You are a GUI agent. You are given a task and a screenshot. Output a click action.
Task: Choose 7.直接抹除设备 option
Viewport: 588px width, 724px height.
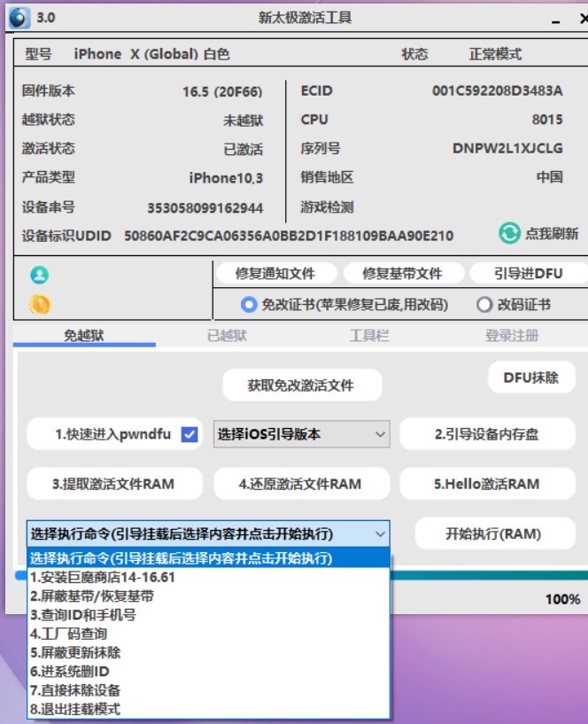(209, 690)
